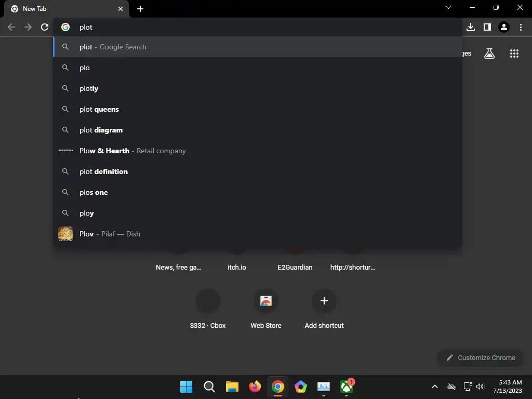Open the Windows Start menu
Image resolution: width=532 pixels, height=399 pixels.
[187, 387]
